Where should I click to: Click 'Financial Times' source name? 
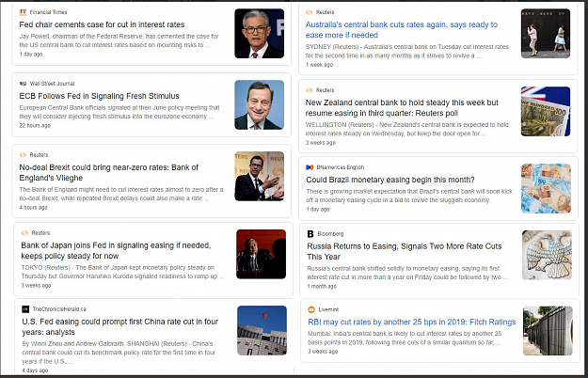[48, 12]
